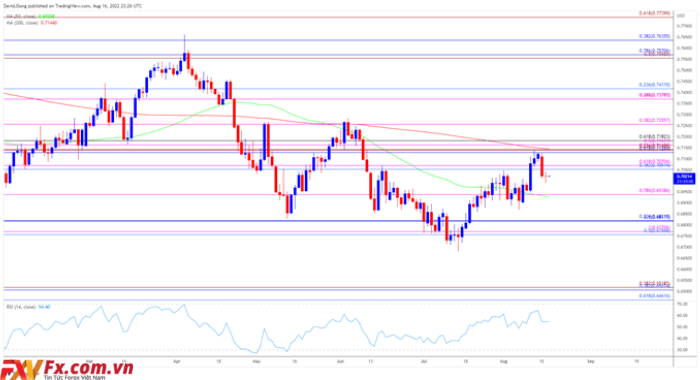Screen dimensions: 700x380
Task: Click the publisher header text at top
Action: (x=73, y=6)
